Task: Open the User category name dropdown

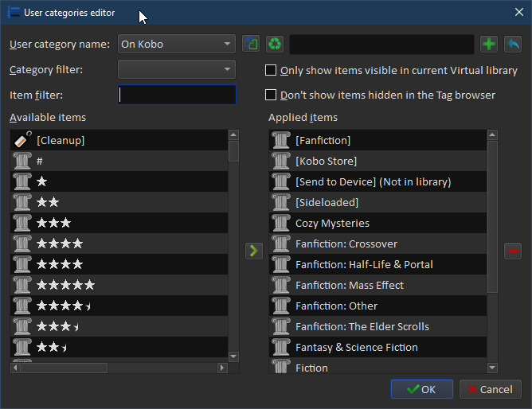Action: point(176,44)
